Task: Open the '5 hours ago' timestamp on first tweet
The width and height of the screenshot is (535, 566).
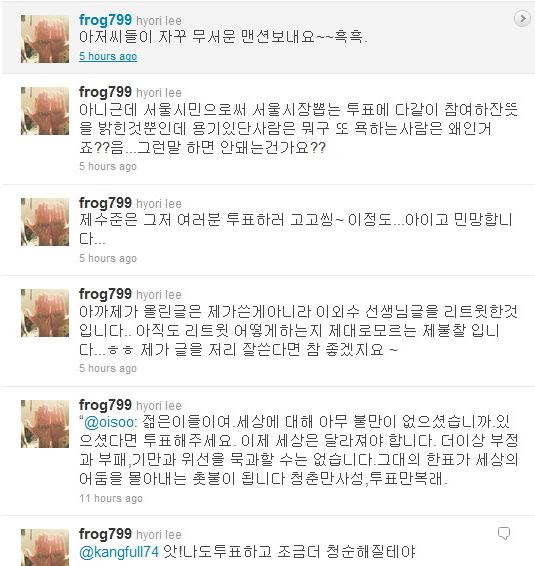Action: pos(108,56)
